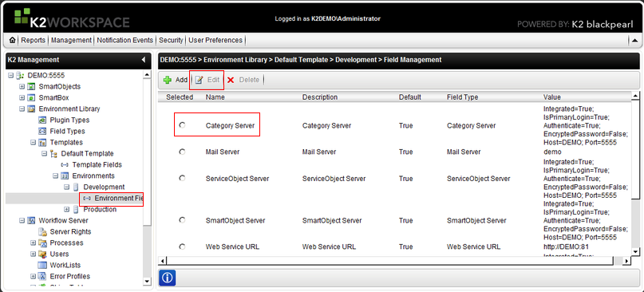Collapse the Environment Library node

[22, 109]
